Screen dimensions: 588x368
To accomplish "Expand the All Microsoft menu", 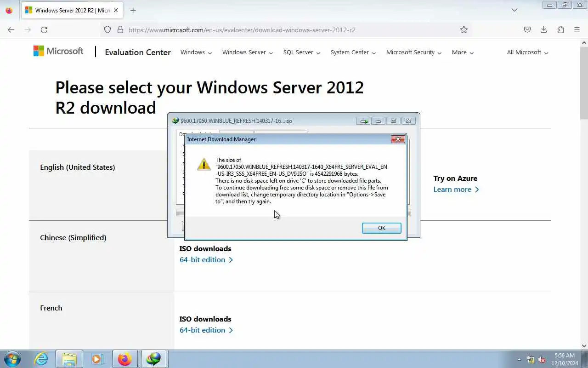I will point(528,52).
